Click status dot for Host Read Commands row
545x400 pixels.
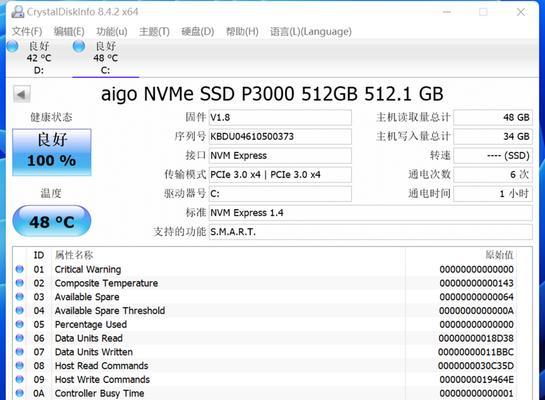[x=19, y=366]
